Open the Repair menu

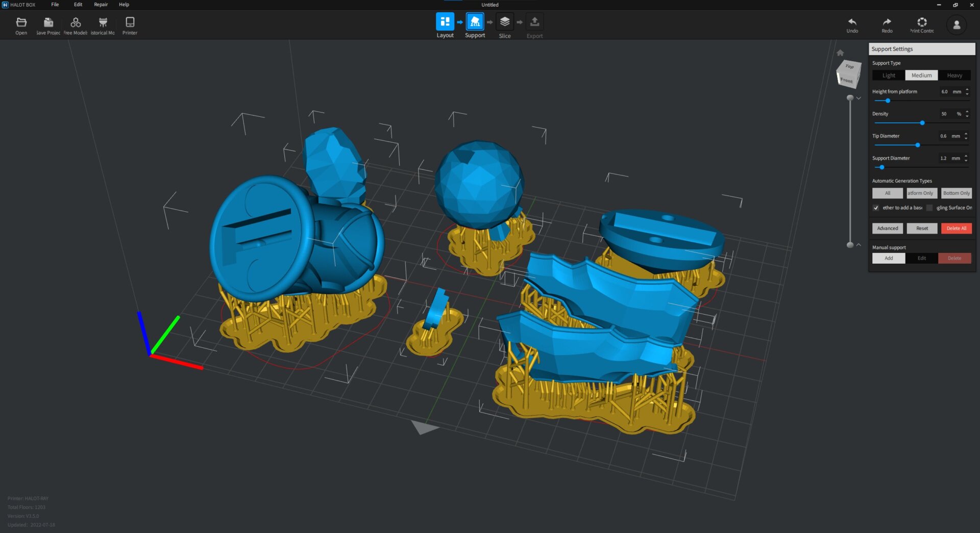[101, 5]
